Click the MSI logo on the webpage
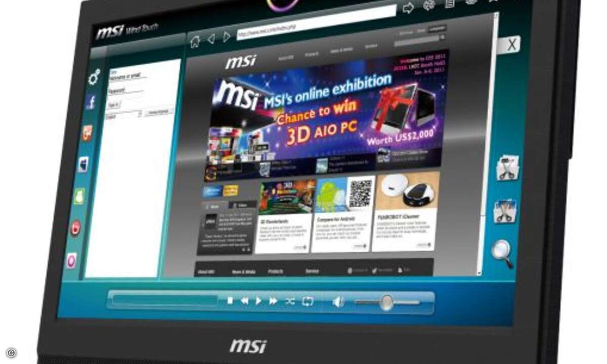 click(x=240, y=62)
